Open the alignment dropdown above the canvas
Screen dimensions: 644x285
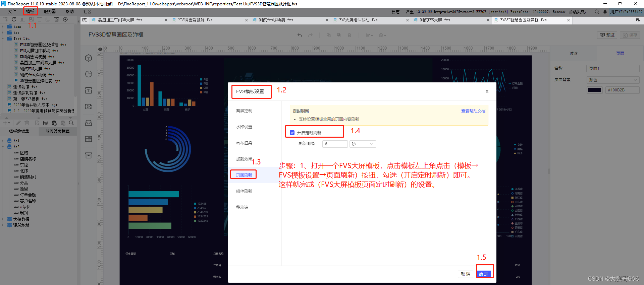[x=369, y=35]
